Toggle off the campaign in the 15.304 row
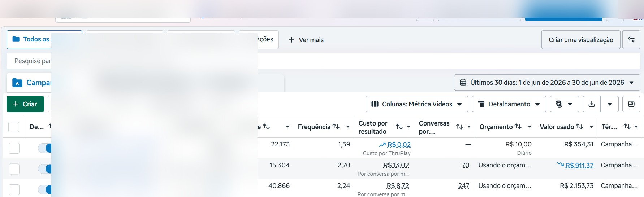The width and height of the screenshot is (644, 197). click(45, 169)
